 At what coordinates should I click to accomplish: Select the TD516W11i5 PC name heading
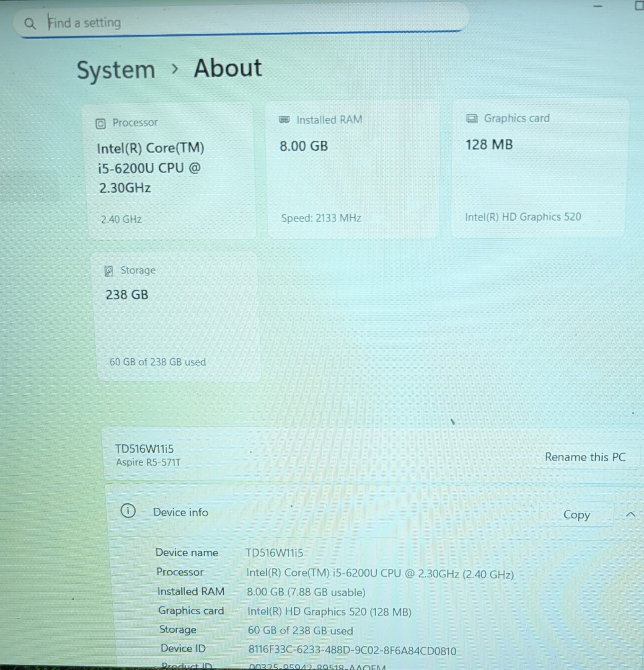[x=144, y=449]
